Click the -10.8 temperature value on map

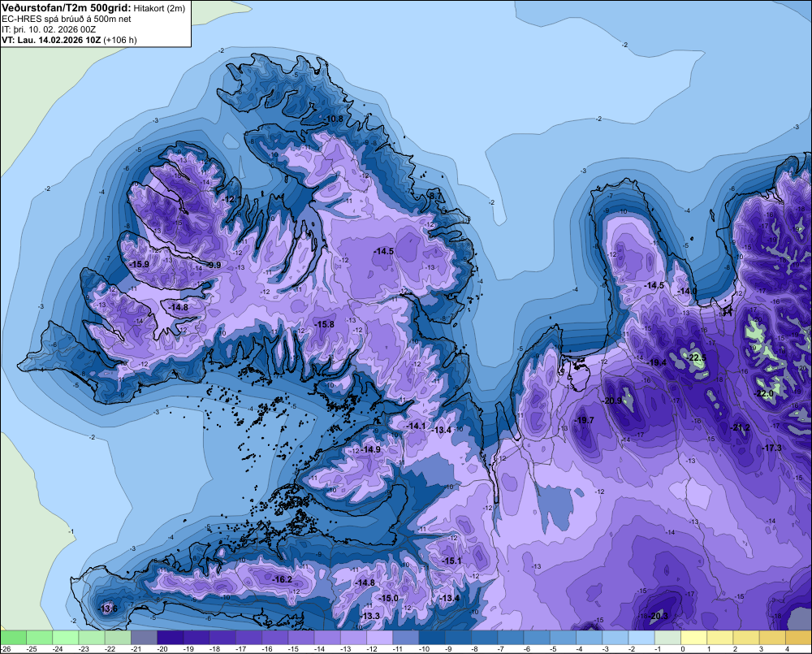click(x=334, y=119)
